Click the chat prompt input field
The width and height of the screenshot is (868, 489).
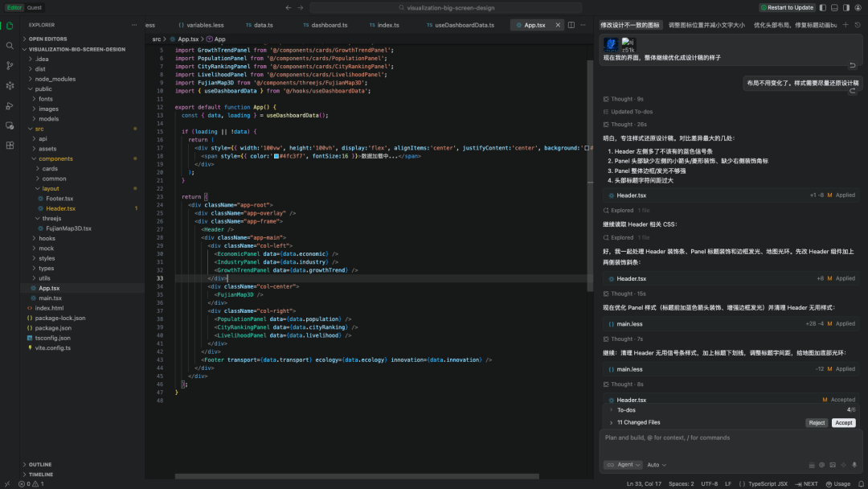(x=730, y=438)
